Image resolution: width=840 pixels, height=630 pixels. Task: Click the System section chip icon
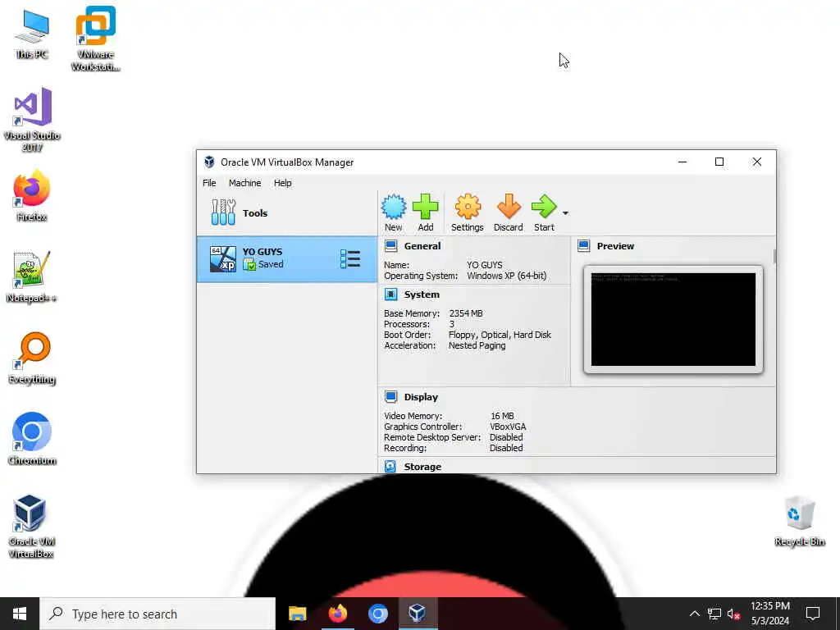tap(391, 294)
